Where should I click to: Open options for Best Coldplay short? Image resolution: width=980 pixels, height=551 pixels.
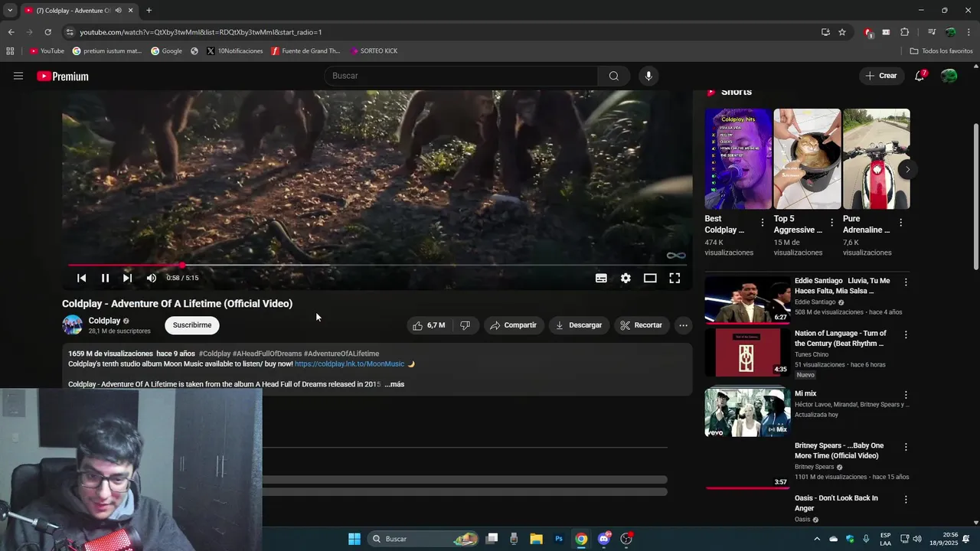coord(762,223)
